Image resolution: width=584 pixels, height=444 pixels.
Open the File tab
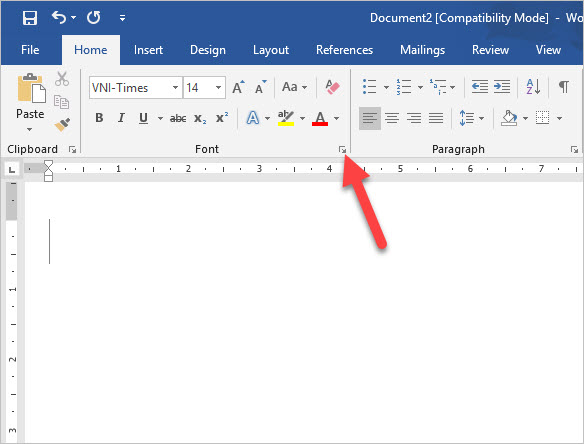pos(30,50)
